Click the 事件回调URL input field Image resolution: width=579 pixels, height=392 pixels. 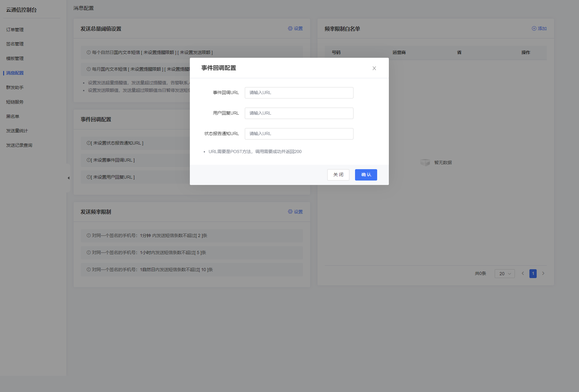299,93
